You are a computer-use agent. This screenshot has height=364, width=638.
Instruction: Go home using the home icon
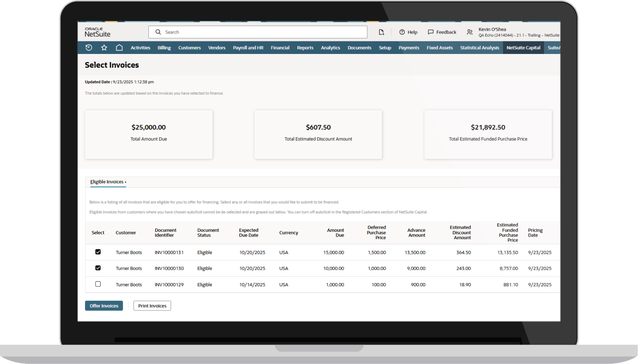[x=119, y=47]
